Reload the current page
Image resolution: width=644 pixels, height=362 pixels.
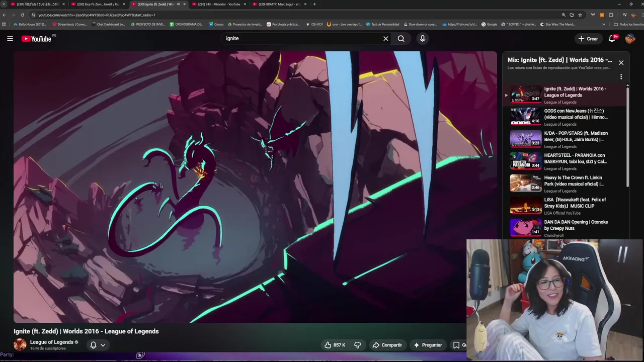coord(23,15)
